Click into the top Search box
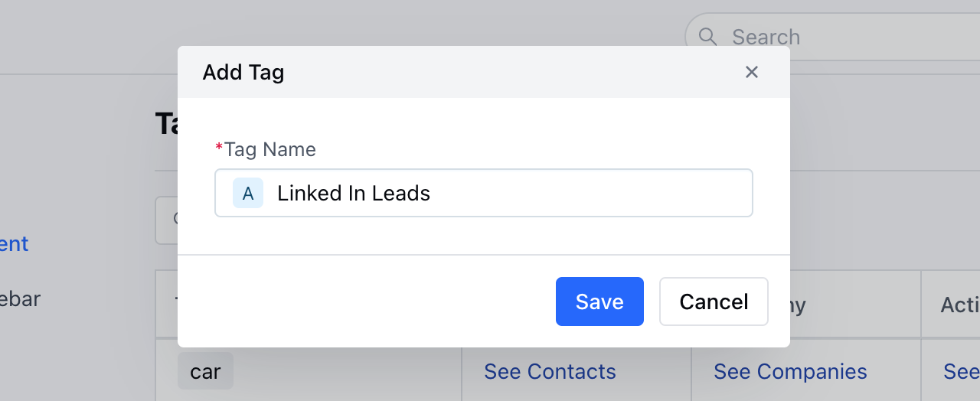980x401 pixels. 832,37
